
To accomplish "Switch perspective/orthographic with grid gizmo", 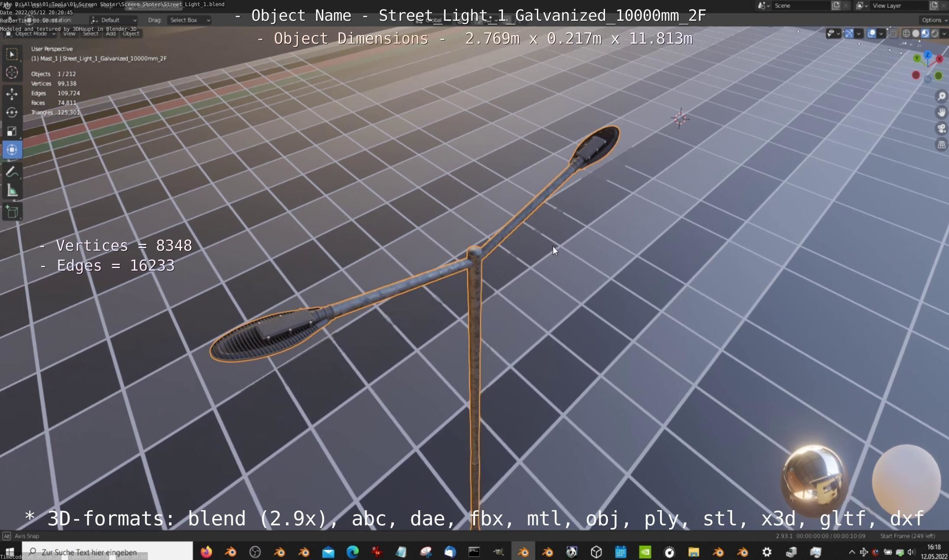I will point(941,144).
